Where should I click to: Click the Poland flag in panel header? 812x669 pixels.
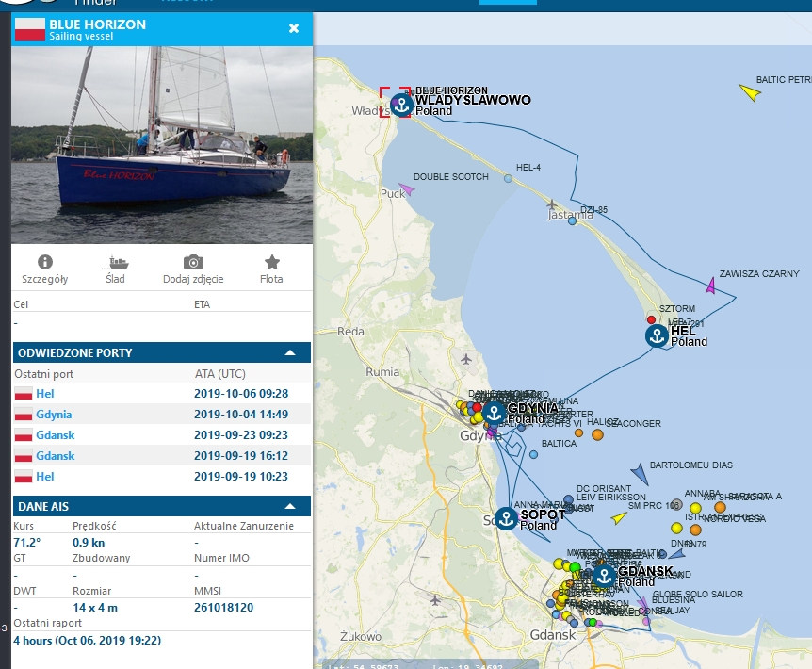point(30,29)
